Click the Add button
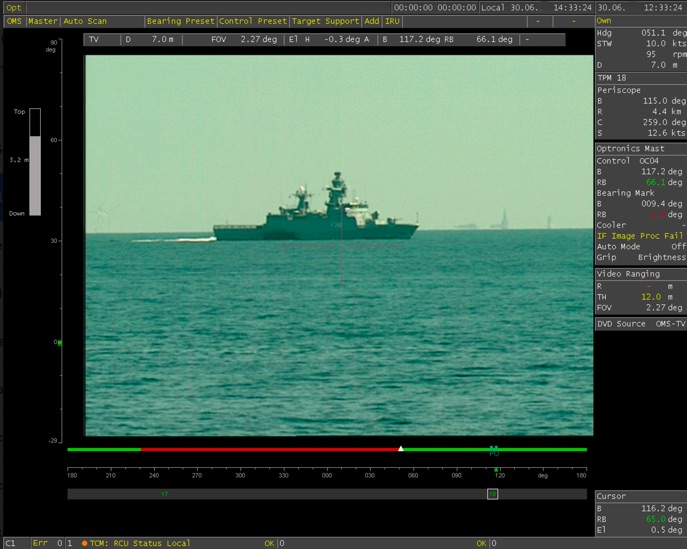This screenshot has height=549, width=687. (x=372, y=21)
